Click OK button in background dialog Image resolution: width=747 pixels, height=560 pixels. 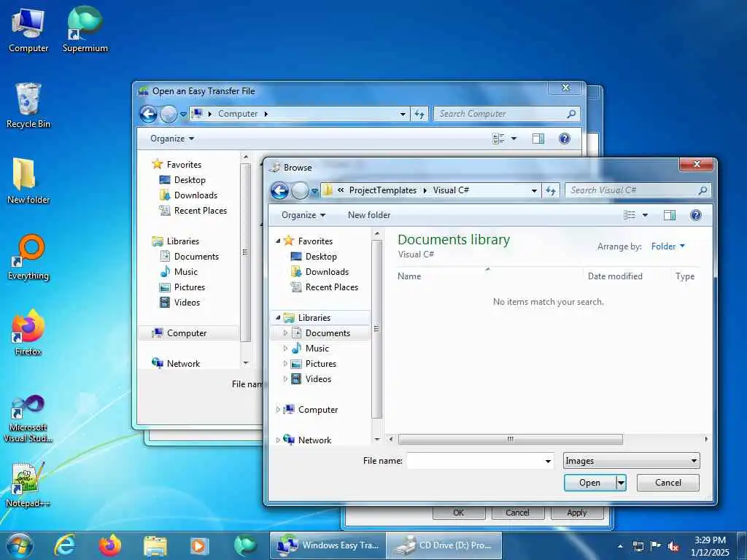coord(459,513)
